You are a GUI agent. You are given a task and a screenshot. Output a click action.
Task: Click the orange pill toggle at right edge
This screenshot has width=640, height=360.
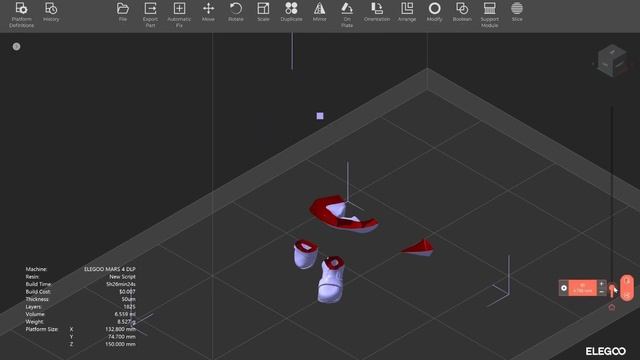(x=627, y=288)
